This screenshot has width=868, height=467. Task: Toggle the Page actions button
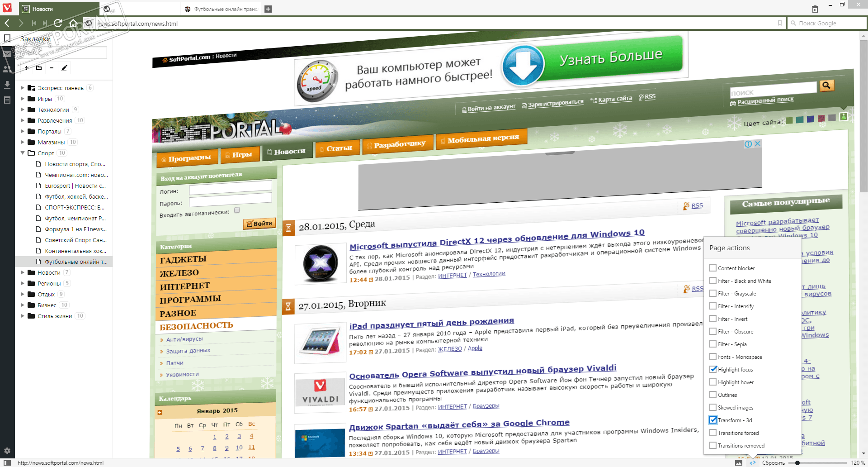point(752,463)
